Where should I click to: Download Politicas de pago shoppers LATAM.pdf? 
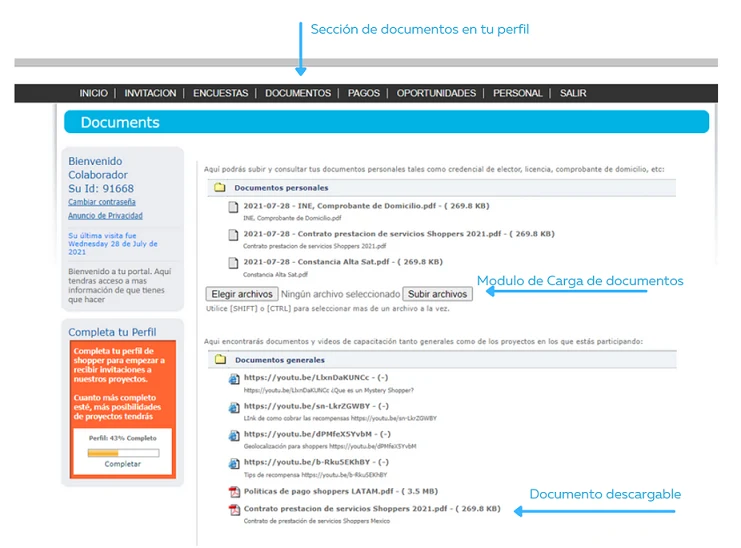point(341,491)
